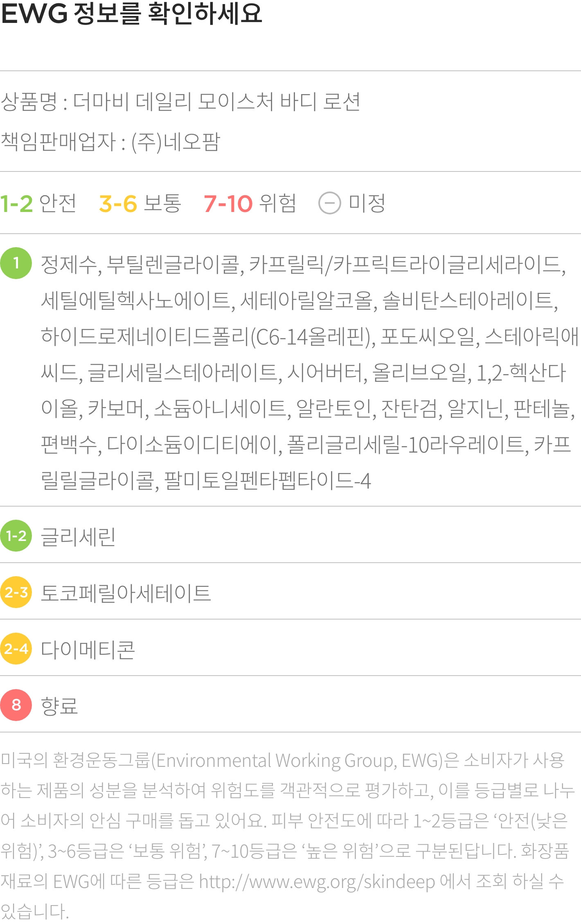
Task: Select the 글리세린 ingredient row
Action: pyautogui.click(x=290, y=536)
